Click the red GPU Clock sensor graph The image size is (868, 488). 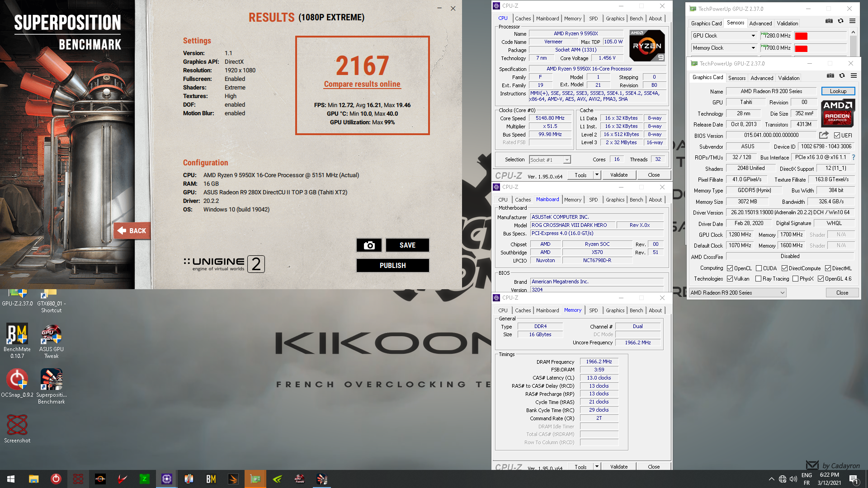(801, 36)
